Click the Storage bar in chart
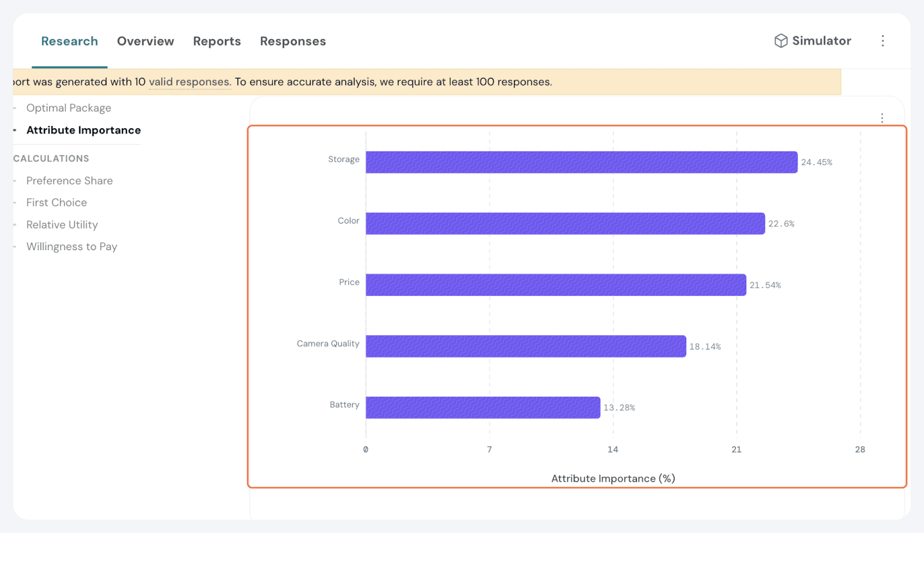The height and width of the screenshot is (583, 924). [581, 162]
